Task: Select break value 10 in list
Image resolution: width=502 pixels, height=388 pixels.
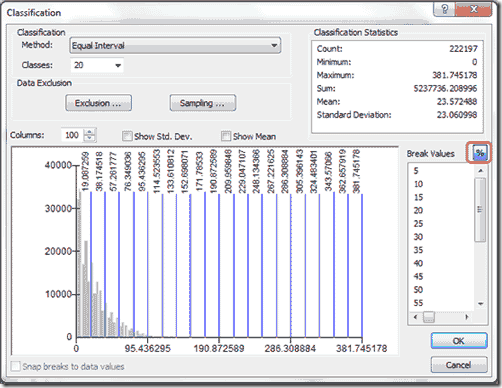Action: pyautogui.click(x=418, y=184)
